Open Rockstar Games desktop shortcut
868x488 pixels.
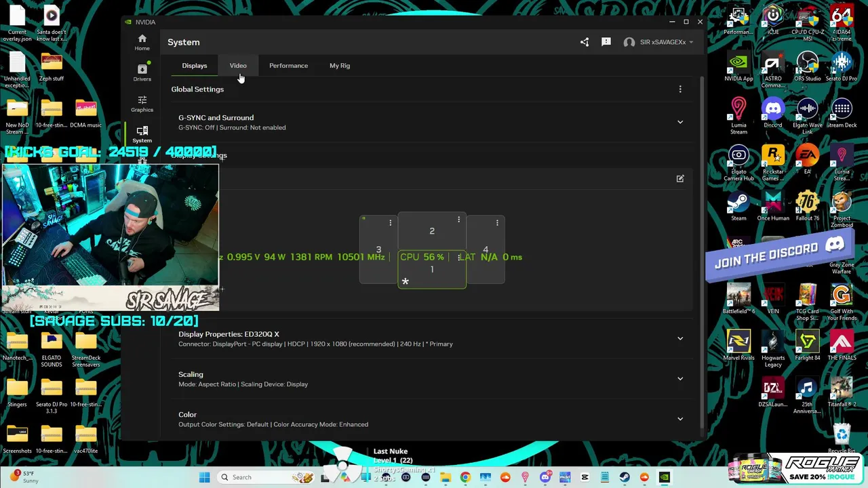(x=773, y=163)
